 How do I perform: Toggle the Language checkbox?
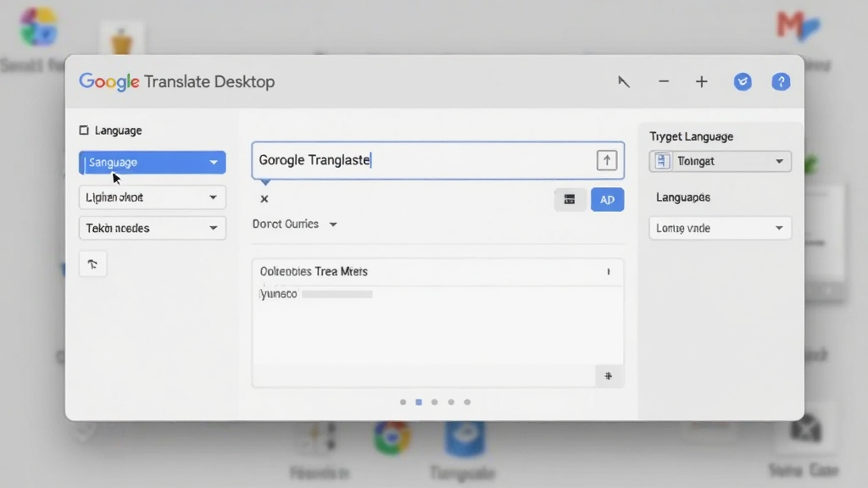[x=84, y=130]
